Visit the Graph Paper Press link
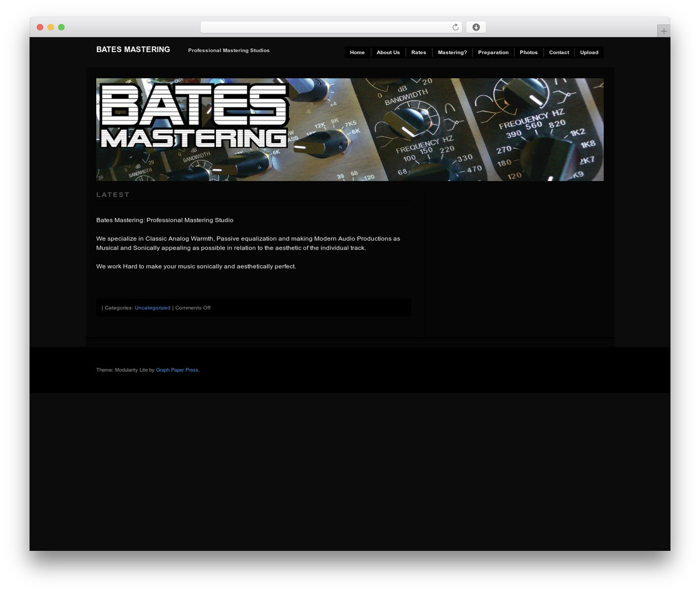This screenshot has width=700, height=593. click(x=177, y=370)
